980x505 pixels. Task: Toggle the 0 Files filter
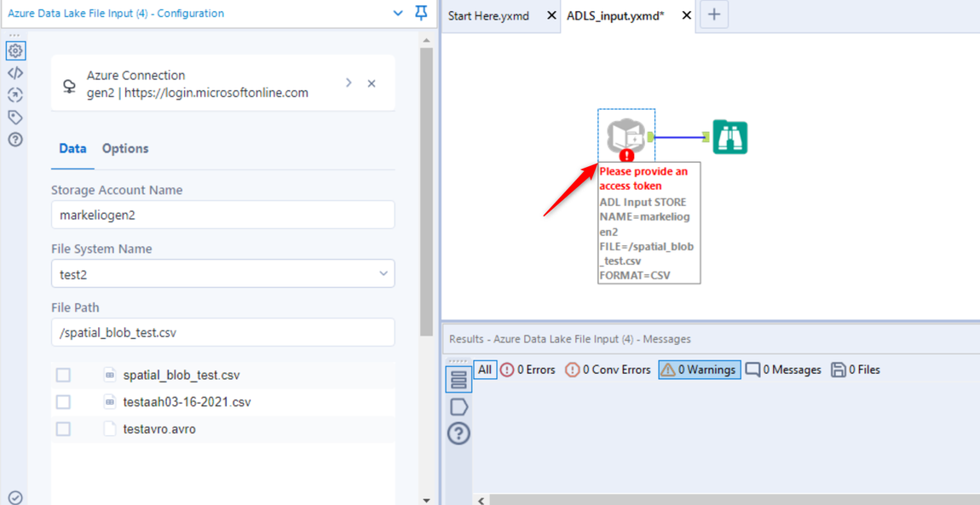pos(855,370)
